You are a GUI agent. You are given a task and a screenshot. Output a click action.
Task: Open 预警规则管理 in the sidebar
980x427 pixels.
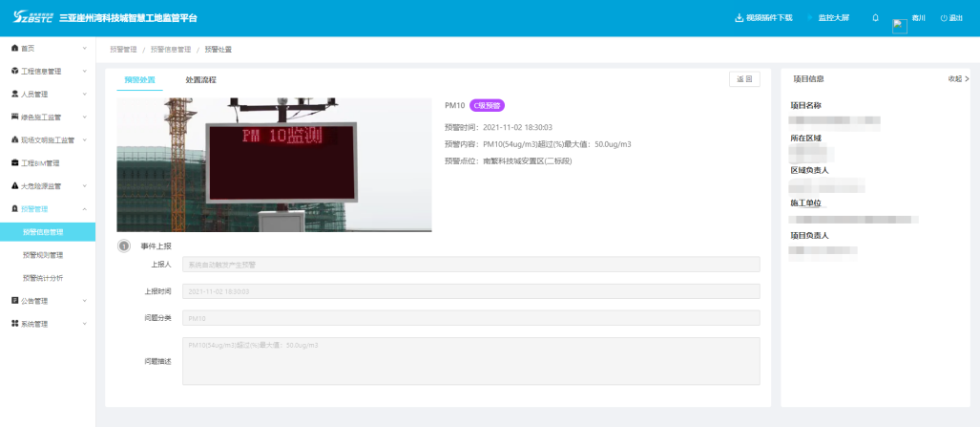click(x=43, y=255)
